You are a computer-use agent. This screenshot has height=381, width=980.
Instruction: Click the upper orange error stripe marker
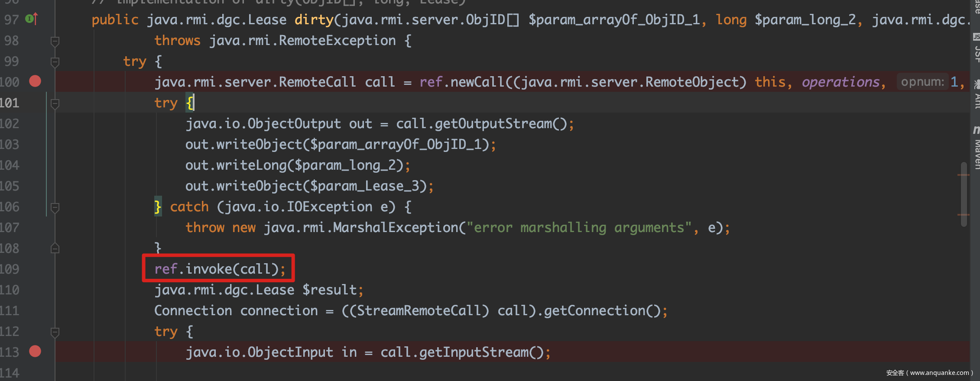[963, 175]
